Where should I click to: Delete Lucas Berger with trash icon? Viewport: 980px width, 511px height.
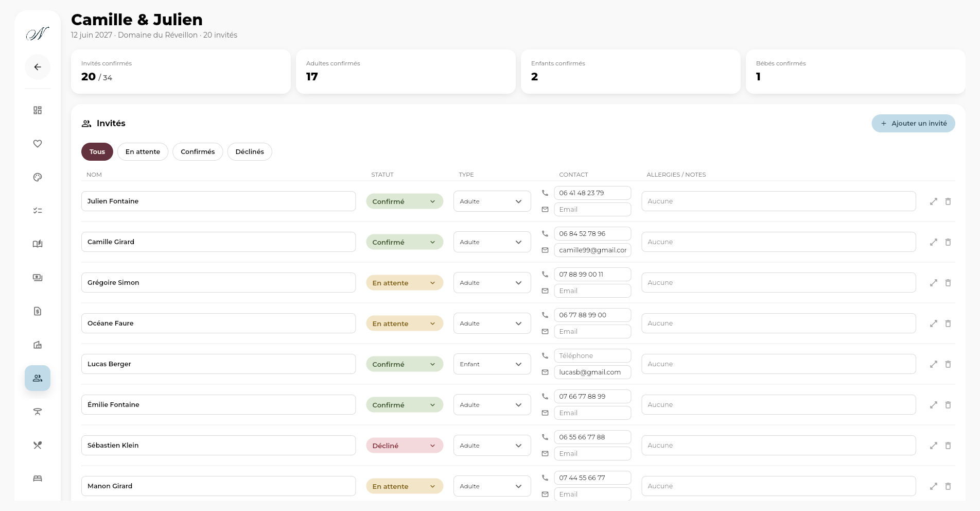(x=948, y=364)
